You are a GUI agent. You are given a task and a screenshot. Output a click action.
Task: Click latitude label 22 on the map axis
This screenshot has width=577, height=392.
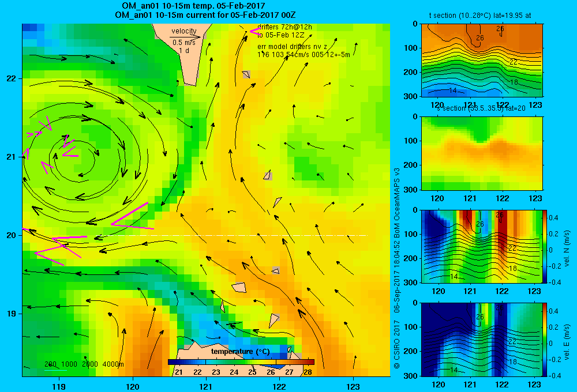point(12,78)
